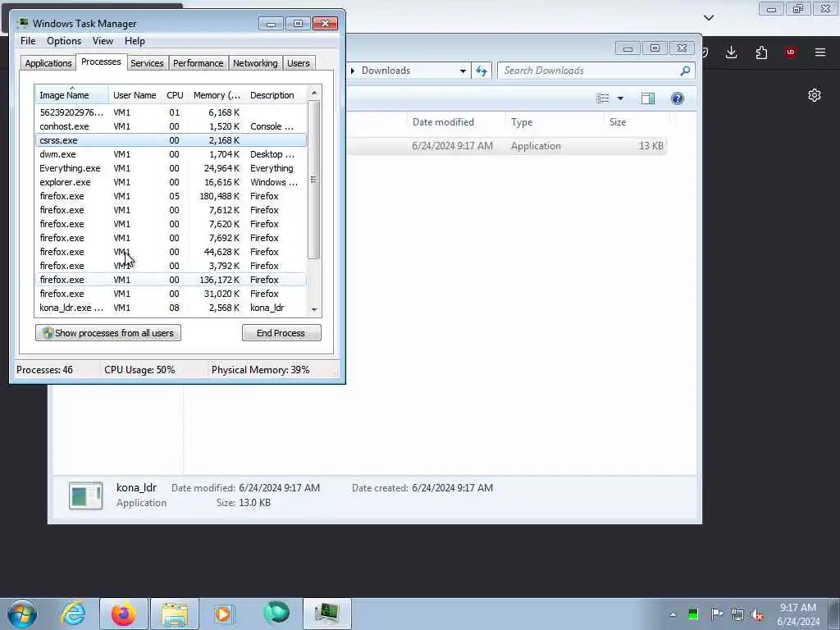Click the muted volume tray icon
This screenshot has width=840, height=630.
[x=757, y=614]
